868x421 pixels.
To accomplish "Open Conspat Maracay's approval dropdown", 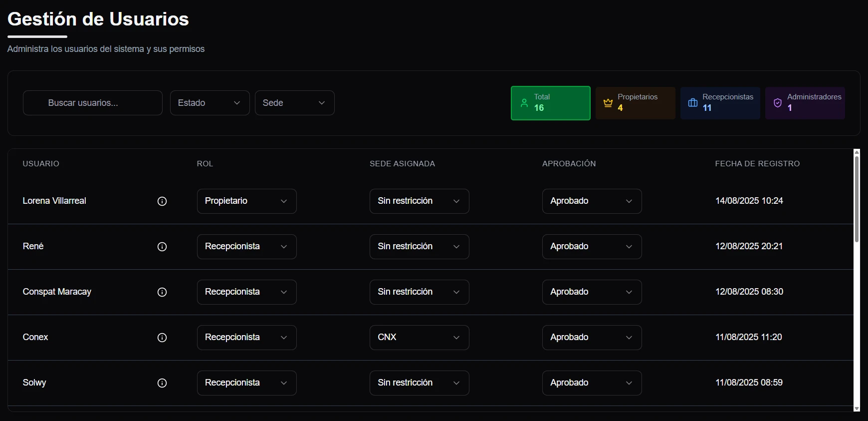I will pyautogui.click(x=592, y=292).
